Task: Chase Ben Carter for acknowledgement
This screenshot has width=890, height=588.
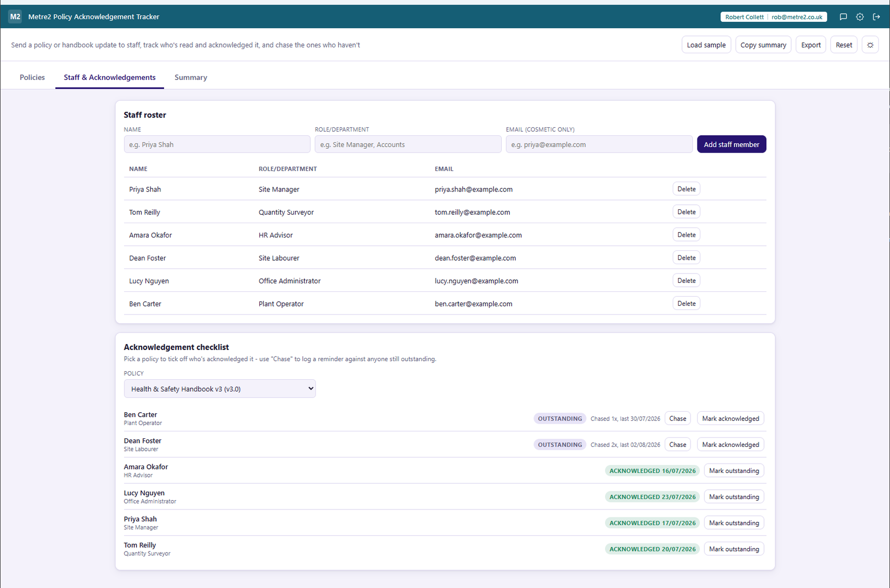Action: pyautogui.click(x=677, y=418)
